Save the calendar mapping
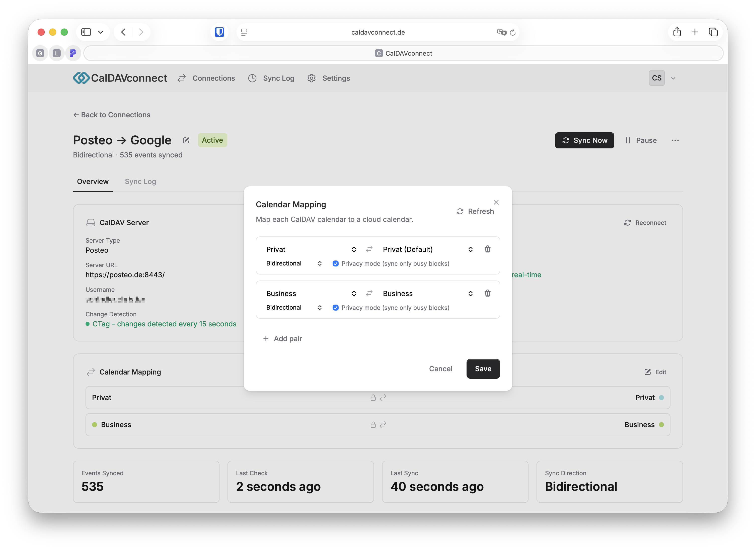 483,369
